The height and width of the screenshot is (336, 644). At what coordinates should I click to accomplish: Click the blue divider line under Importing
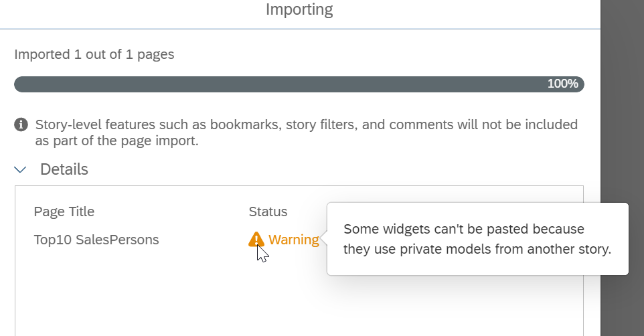[300, 29]
